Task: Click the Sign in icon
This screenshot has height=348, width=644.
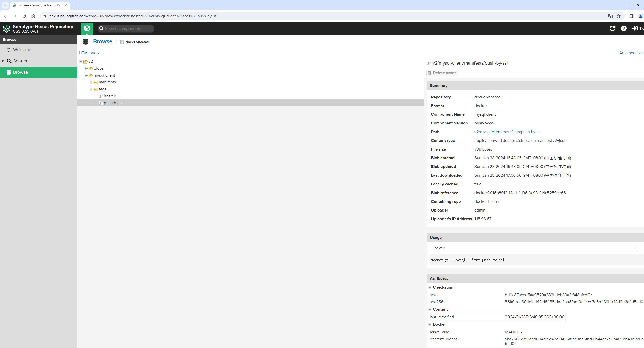Action: click(635, 28)
